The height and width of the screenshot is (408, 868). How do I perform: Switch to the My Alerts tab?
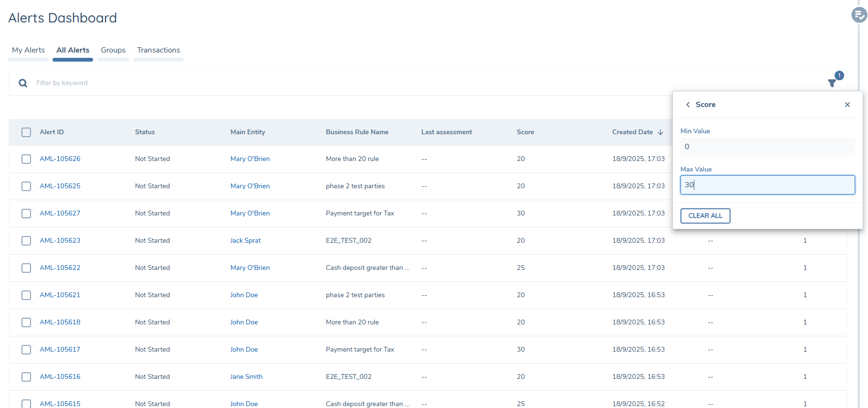coord(28,50)
